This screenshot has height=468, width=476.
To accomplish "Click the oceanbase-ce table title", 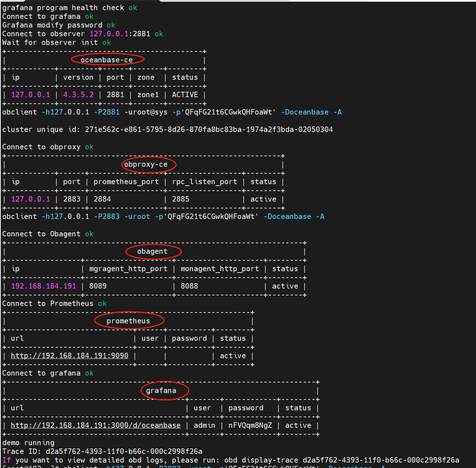I will 107,60.
